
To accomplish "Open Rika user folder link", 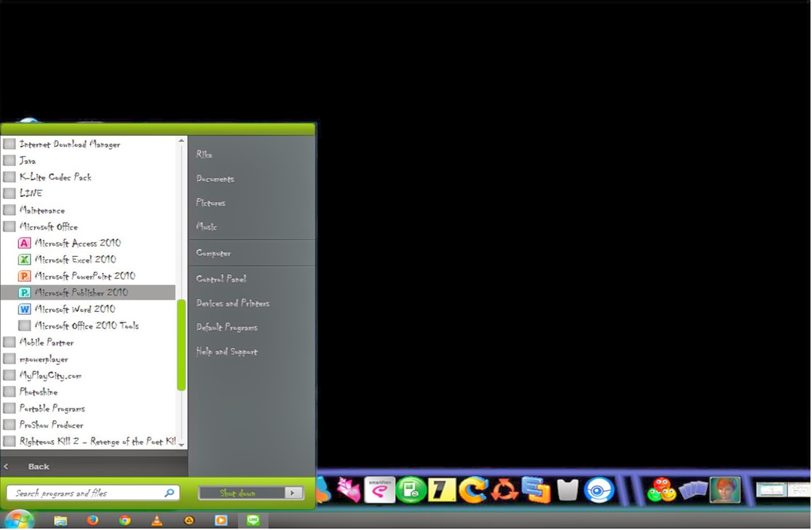I will (x=204, y=154).
